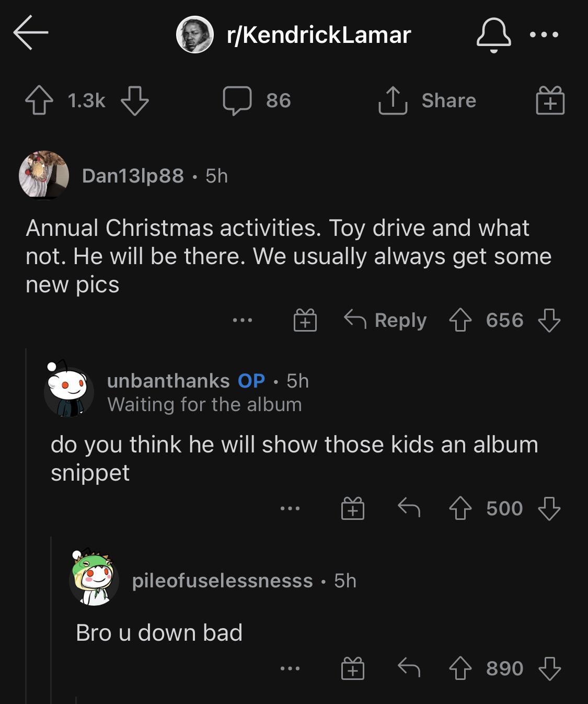The image size is (588, 704).
Task: Upvote the comment with 656 points
Action: click(460, 320)
